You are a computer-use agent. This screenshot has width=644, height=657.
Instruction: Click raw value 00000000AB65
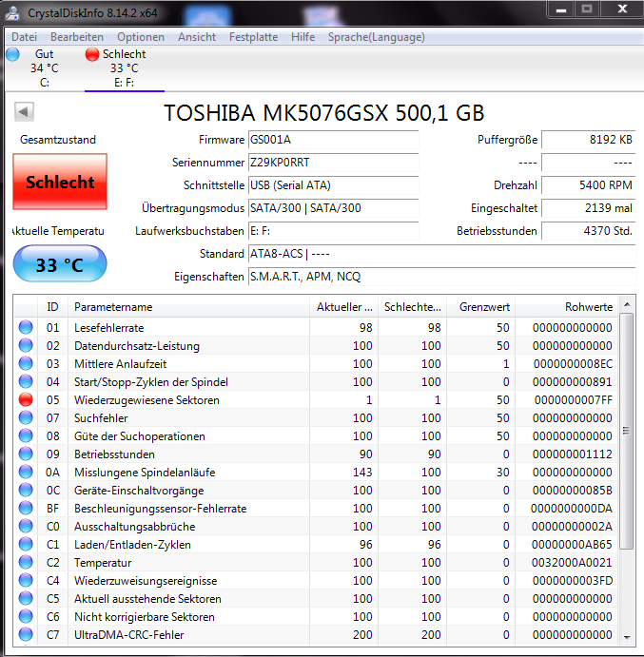pos(572,544)
